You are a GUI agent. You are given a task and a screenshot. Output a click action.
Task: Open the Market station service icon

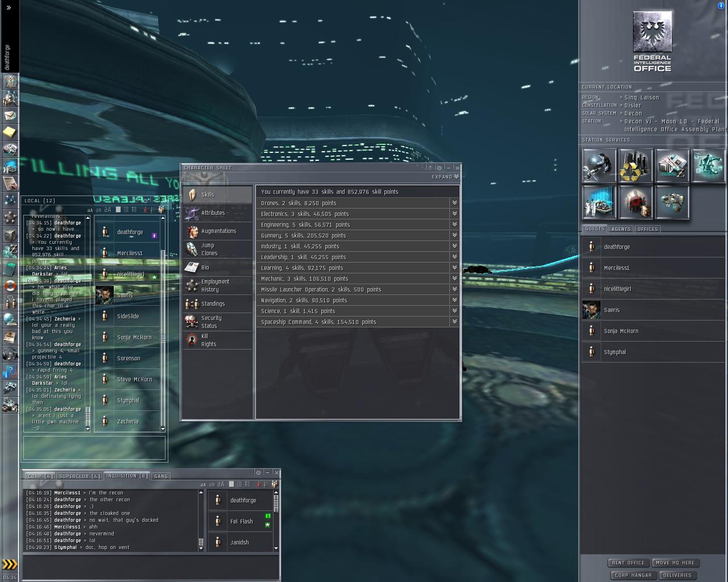point(672,165)
